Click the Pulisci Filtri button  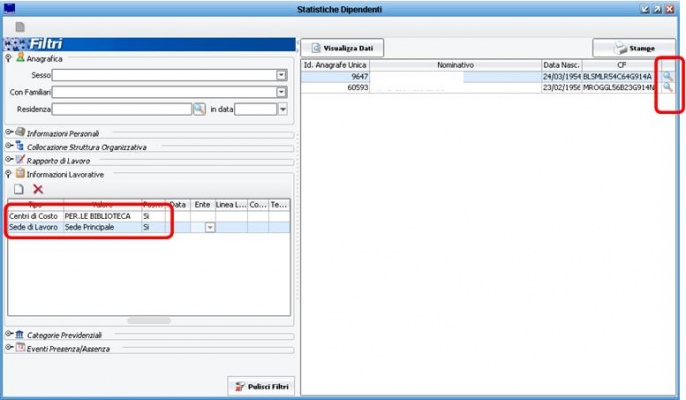[261, 386]
